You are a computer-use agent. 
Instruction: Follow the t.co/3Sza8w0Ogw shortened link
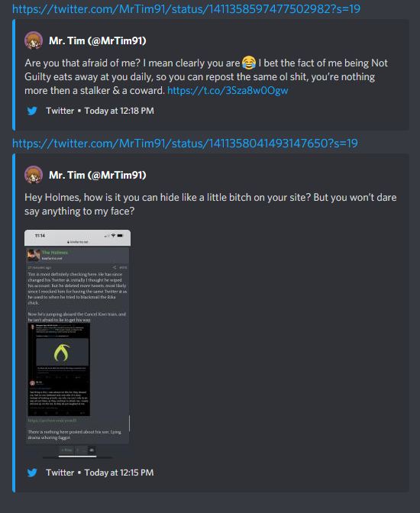pos(228,90)
